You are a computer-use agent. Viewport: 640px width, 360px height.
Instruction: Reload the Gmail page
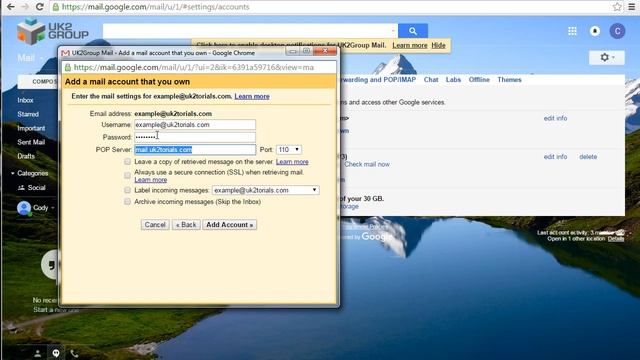tap(40, 7)
